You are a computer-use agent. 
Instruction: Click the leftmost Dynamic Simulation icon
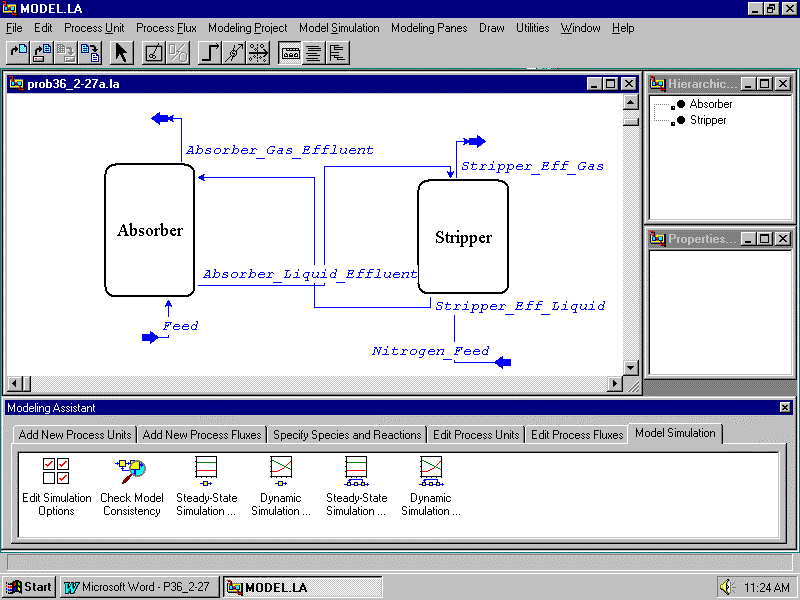pyautogui.click(x=281, y=487)
